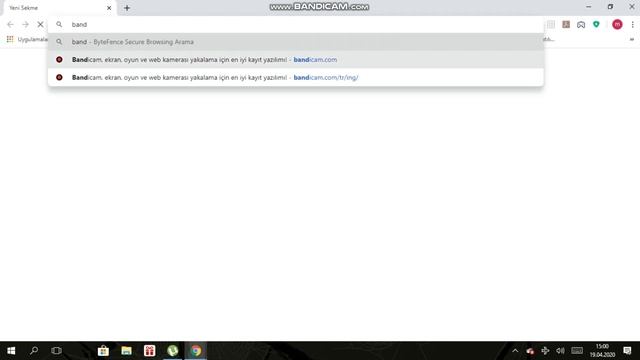Screen dimensions: 640x360
Task: Close the 'Yeni Sekme' tab
Action: (x=109, y=8)
